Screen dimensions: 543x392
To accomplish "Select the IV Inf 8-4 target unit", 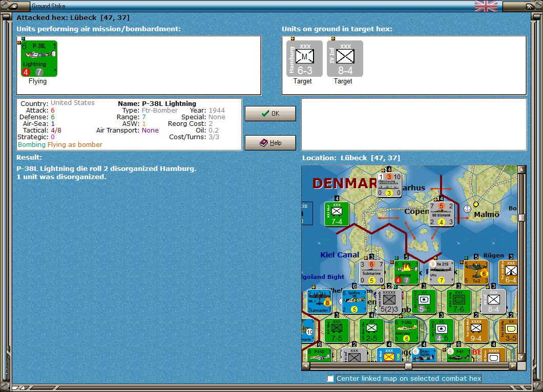I will point(345,58).
